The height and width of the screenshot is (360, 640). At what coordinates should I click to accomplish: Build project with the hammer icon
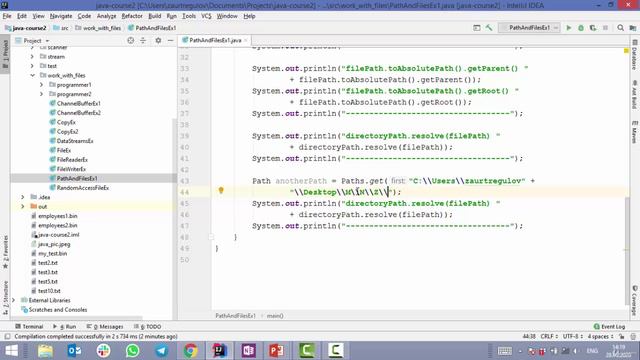click(489, 28)
